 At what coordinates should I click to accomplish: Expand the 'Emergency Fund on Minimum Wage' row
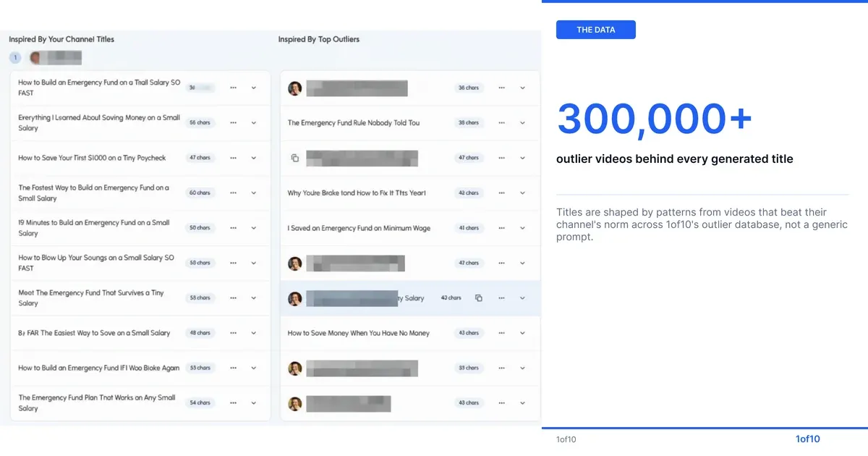522,228
